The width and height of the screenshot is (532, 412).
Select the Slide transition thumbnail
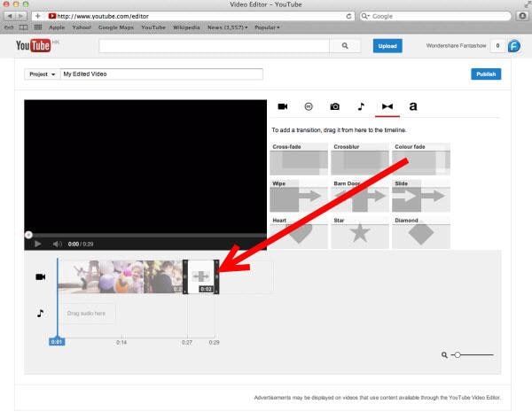tap(421, 196)
